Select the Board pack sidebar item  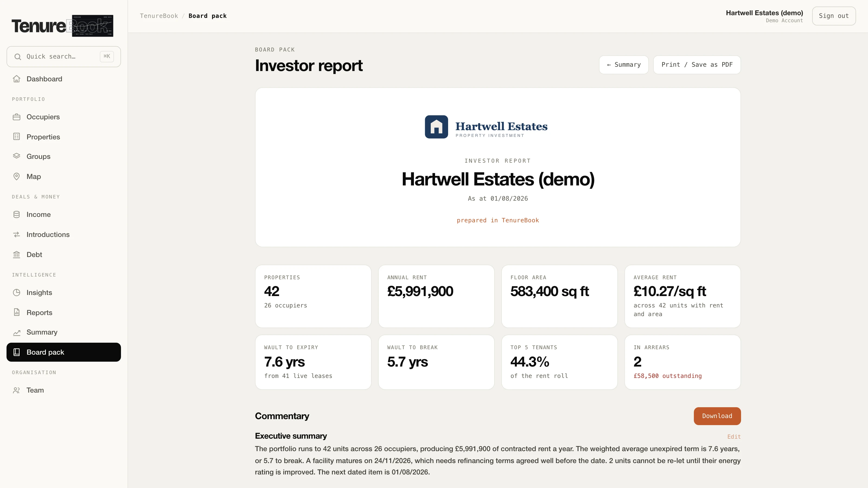click(x=64, y=352)
